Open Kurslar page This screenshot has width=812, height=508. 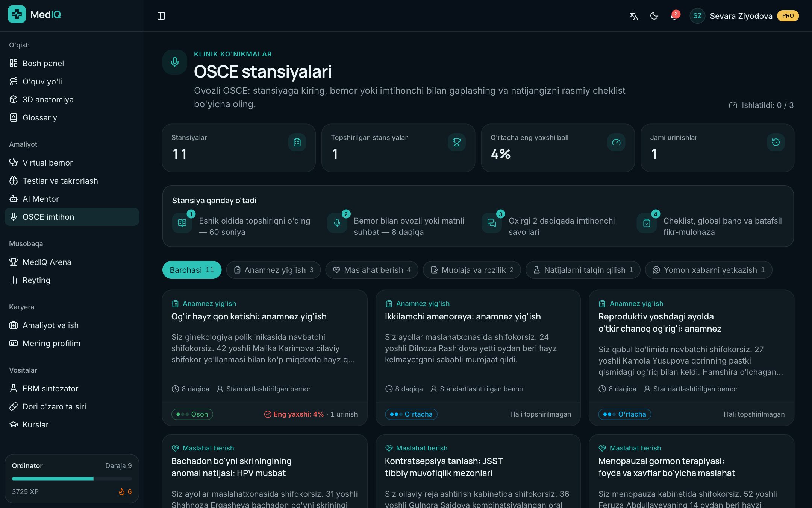(x=72, y=424)
